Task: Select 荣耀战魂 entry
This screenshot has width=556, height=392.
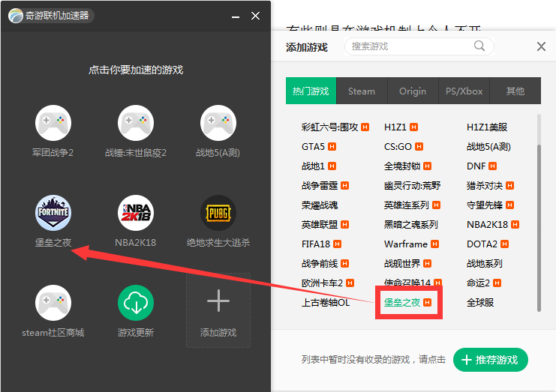Action: pos(320,205)
